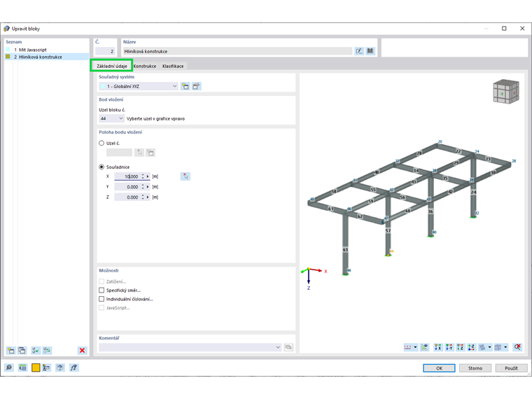Select list item 2 Hliníková konstrukce
532x399 pixels.
46,57
